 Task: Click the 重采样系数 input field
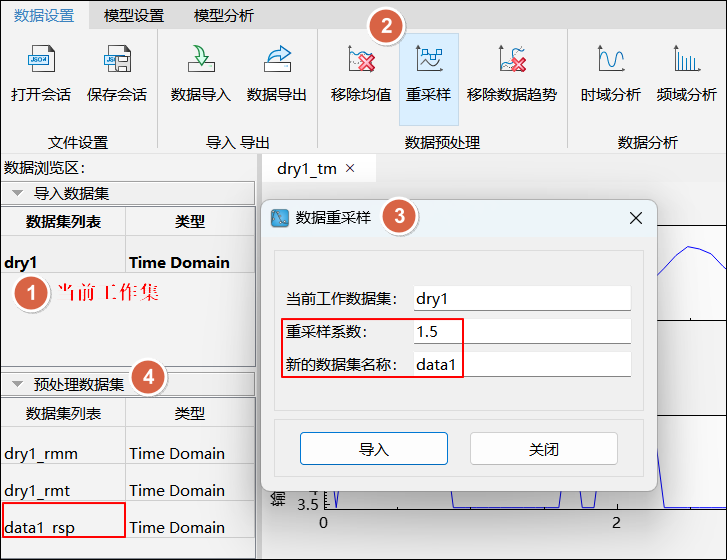(521, 331)
